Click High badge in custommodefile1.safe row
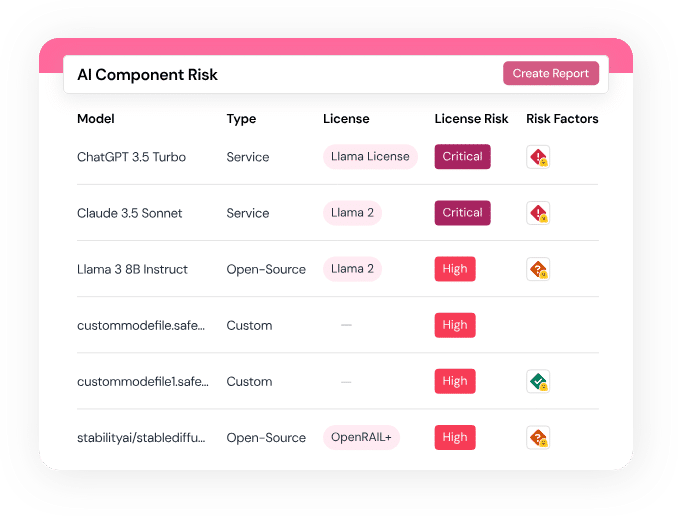678x516 pixels. (x=455, y=381)
